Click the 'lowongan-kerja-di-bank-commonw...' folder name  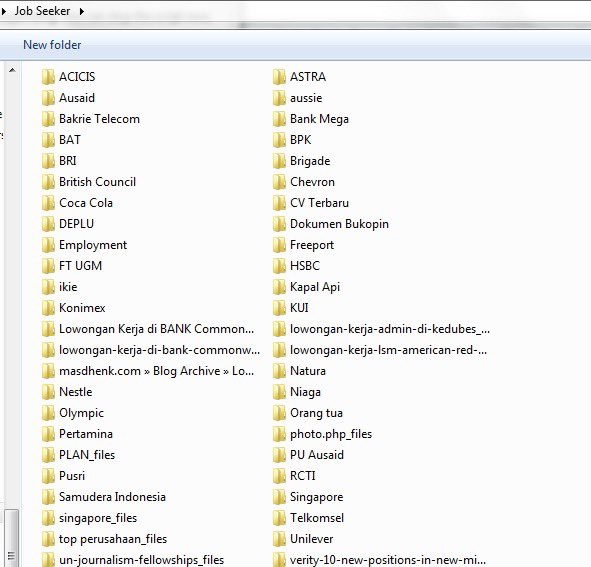(x=159, y=350)
